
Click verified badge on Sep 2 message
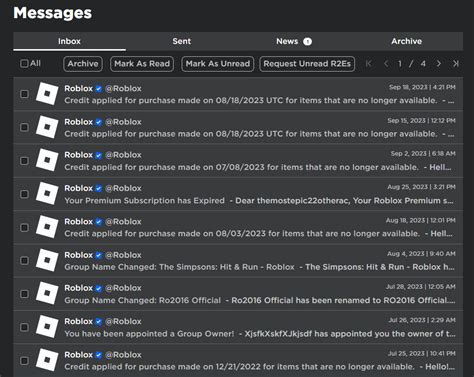(x=99, y=155)
